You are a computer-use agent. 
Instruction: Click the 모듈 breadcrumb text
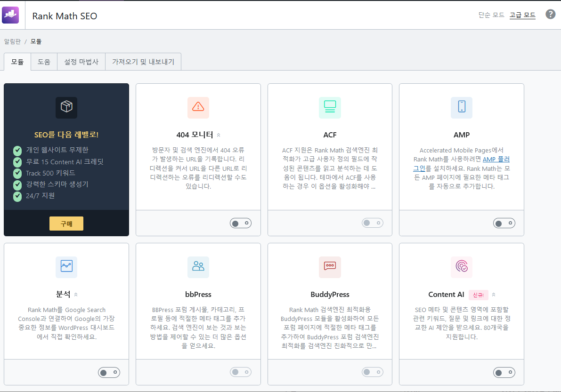point(36,41)
